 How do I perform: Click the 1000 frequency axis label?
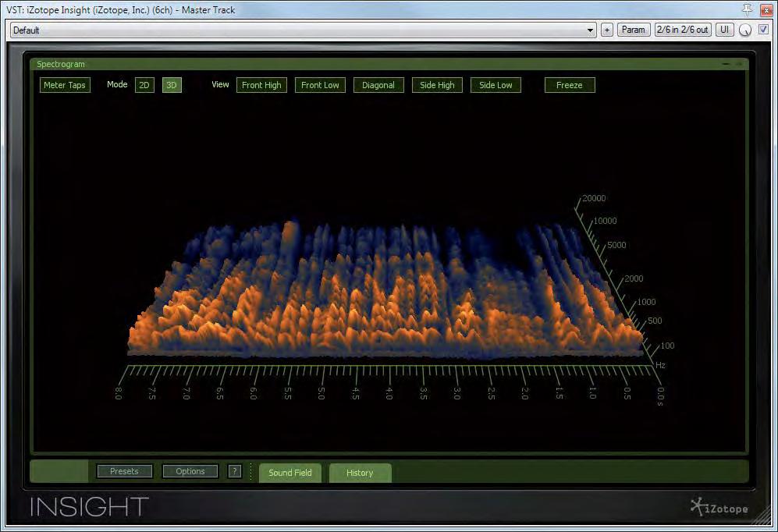(x=646, y=302)
